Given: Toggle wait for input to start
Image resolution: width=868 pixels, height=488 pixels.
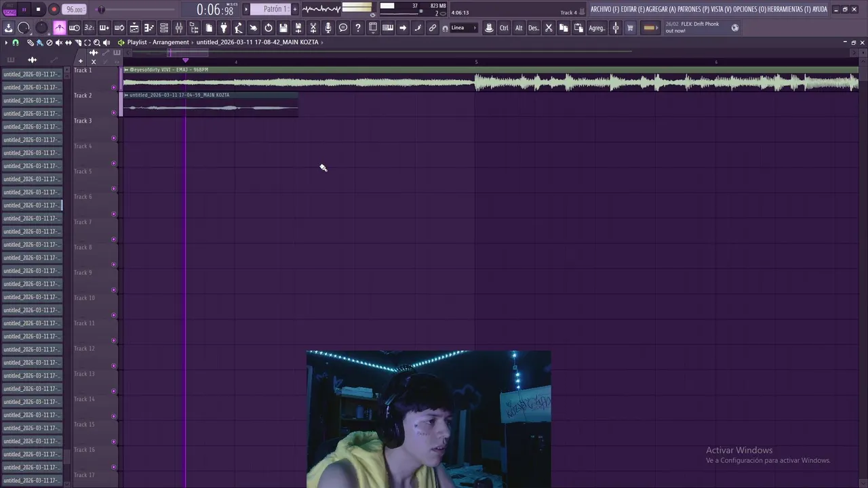Looking at the screenshot, I should click(x=75, y=28).
